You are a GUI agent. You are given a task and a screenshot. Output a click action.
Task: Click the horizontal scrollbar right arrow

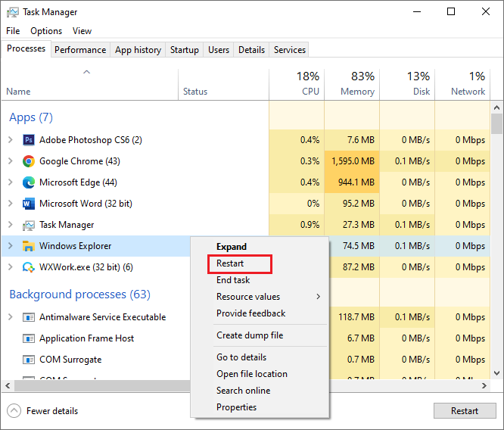(484, 385)
